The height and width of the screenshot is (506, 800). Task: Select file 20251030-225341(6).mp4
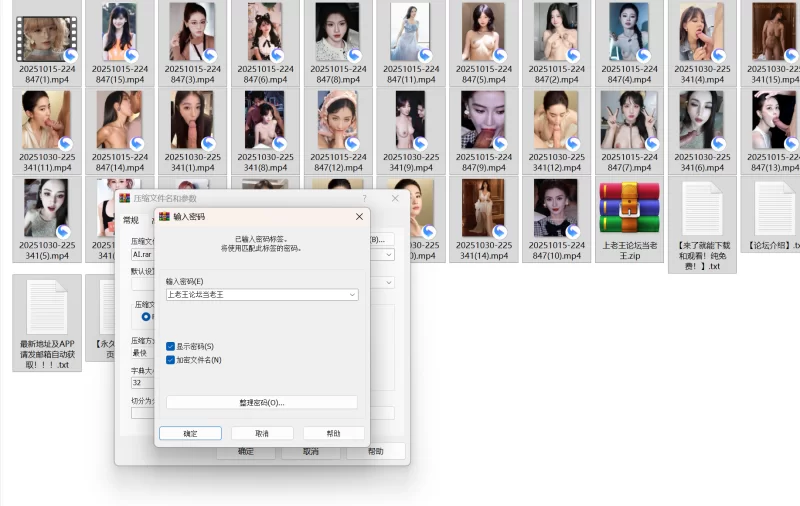tap(702, 132)
